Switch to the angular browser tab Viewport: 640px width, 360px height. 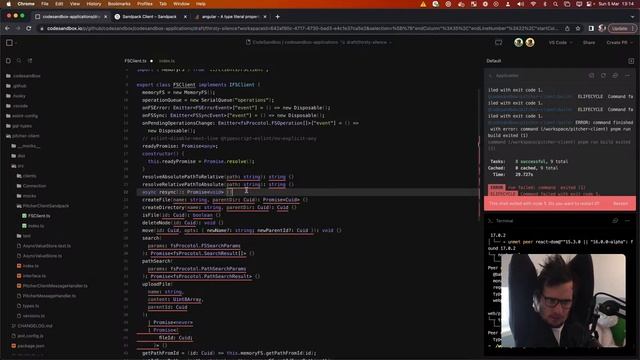pos(231,17)
